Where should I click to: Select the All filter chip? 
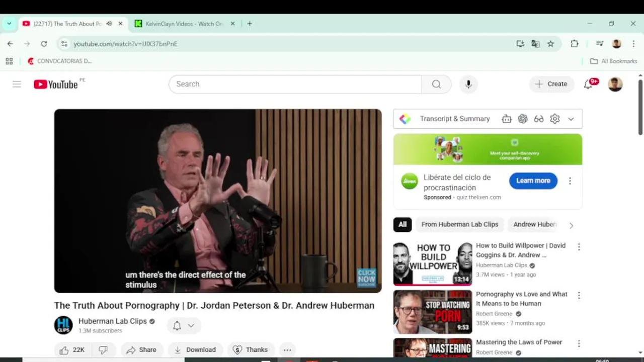(403, 224)
